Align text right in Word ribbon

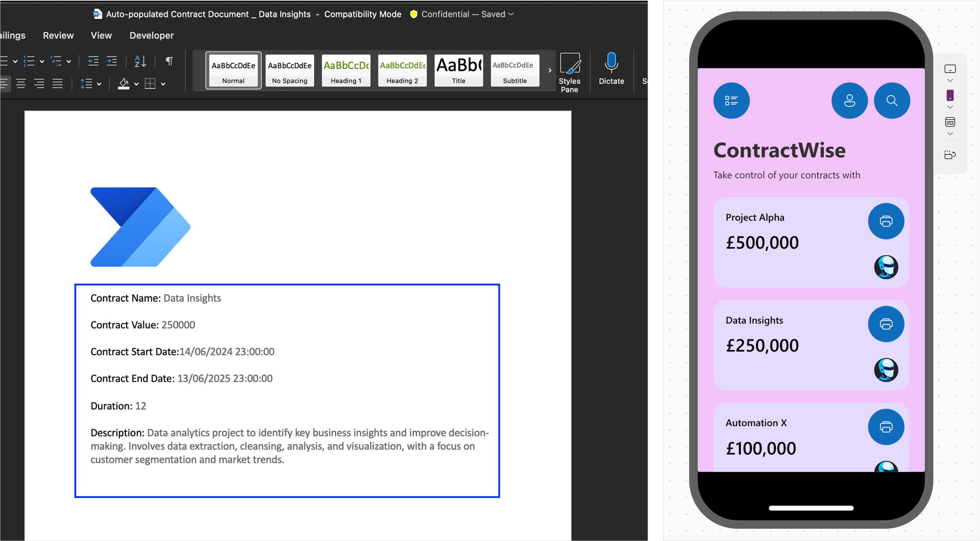(39, 83)
